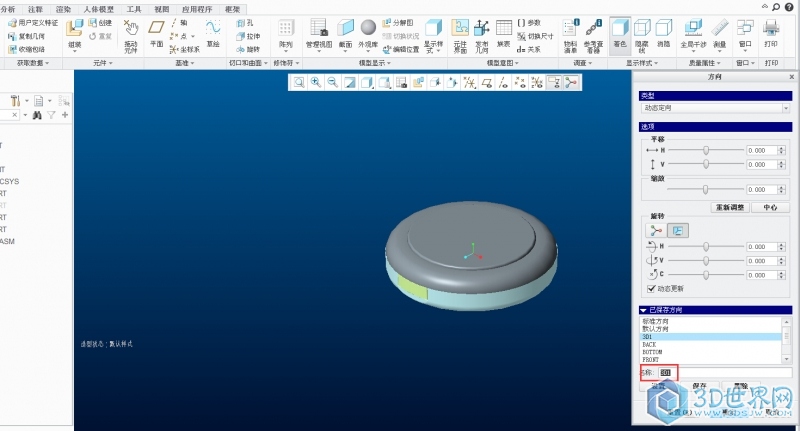Click 用户定义特征 in the ribbon
This screenshot has height=431, width=800.
pyautogui.click(x=33, y=23)
